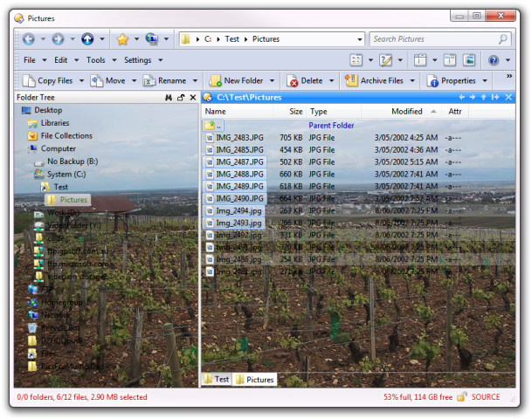
Task: Expand the path field dropdown arrow
Action: (359, 39)
